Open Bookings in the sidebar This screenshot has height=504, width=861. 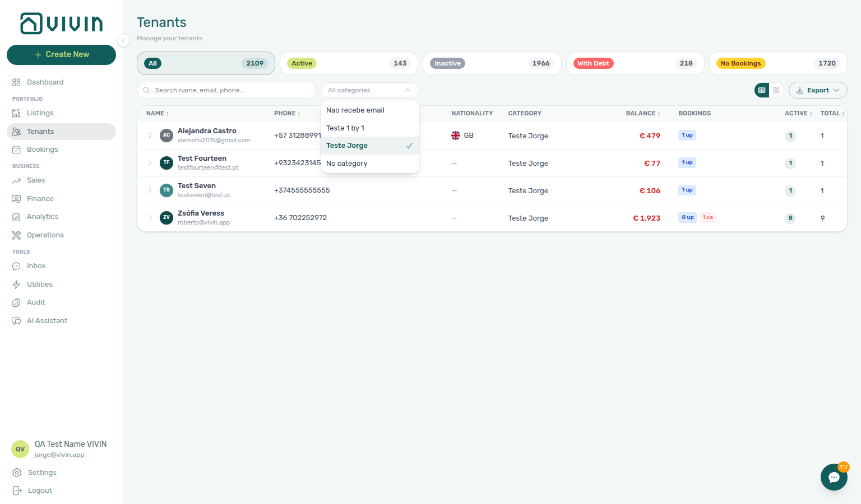(61, 150)
